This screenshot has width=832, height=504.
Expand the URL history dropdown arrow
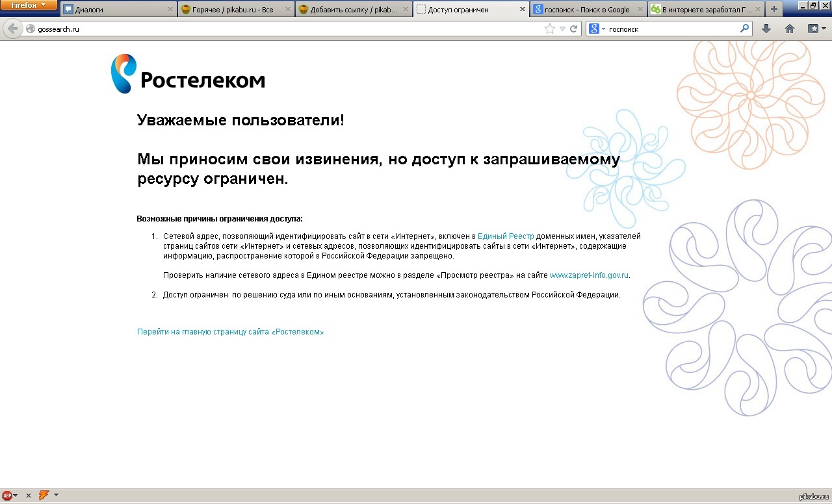(x=563, y=29)
